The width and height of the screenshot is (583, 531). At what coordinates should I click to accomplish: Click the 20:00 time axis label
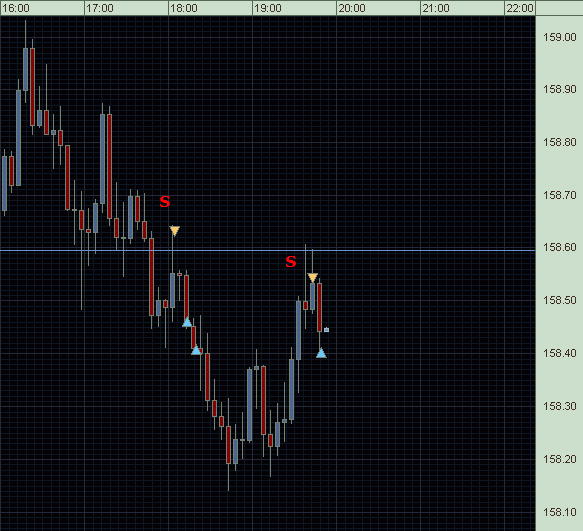tap(352, 8)
